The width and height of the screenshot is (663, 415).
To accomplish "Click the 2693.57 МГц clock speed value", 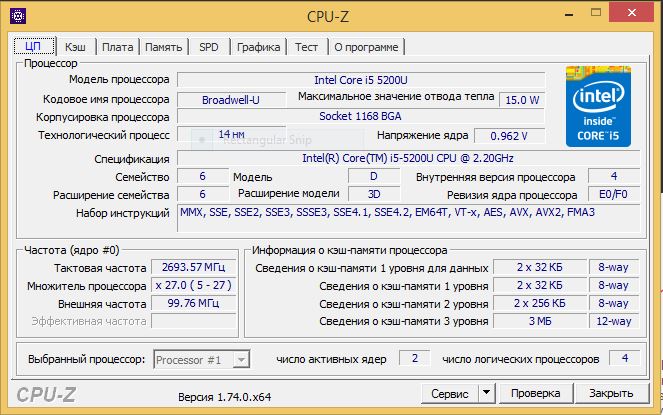I will click(x=193, y=267).
